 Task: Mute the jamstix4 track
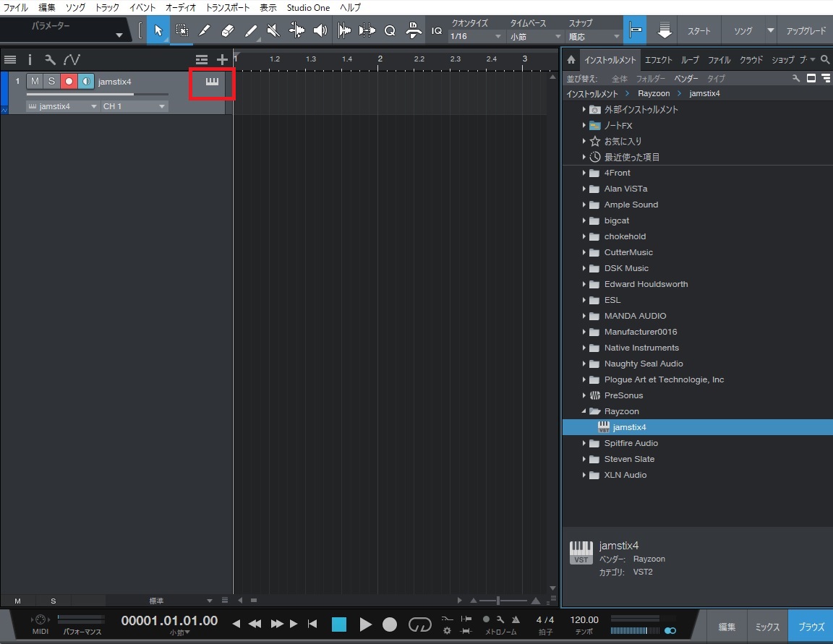tap(35, 82)
